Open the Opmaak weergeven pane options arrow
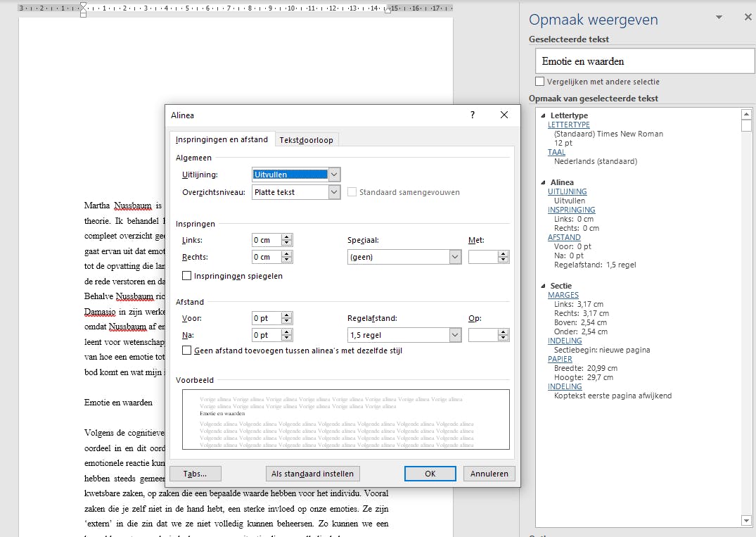Viewport: 756px width, 537px height. 719,17
